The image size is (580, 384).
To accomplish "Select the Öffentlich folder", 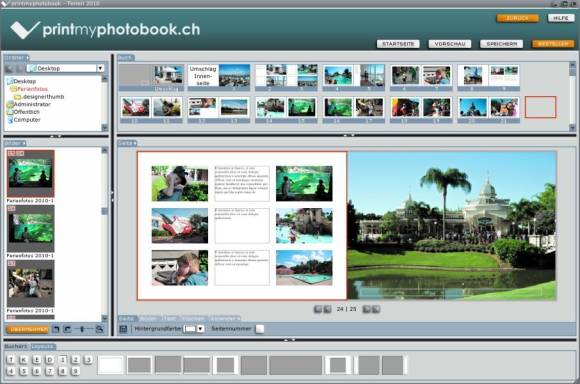I will [x=26, y=112].
